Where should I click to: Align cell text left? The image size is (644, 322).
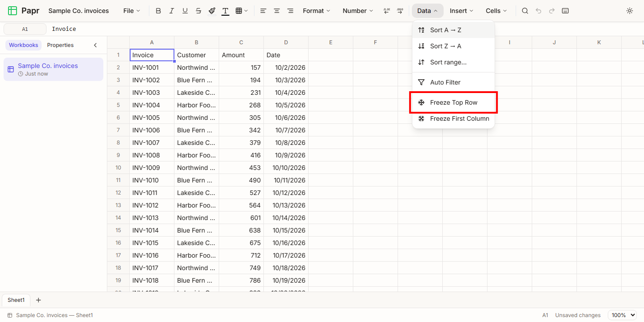point(263,11)
